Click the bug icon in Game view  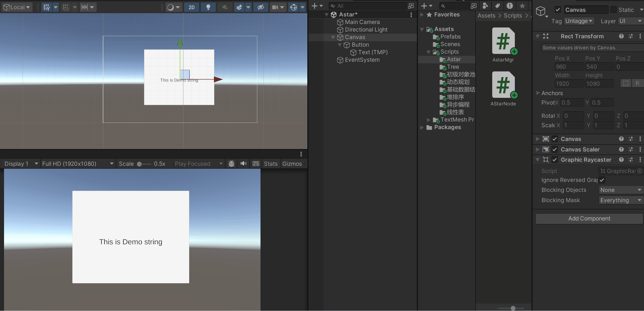[231, 164]
